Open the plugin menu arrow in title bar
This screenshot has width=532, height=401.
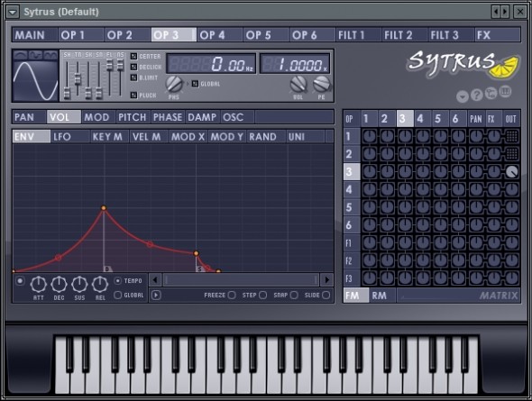[13, 13]
